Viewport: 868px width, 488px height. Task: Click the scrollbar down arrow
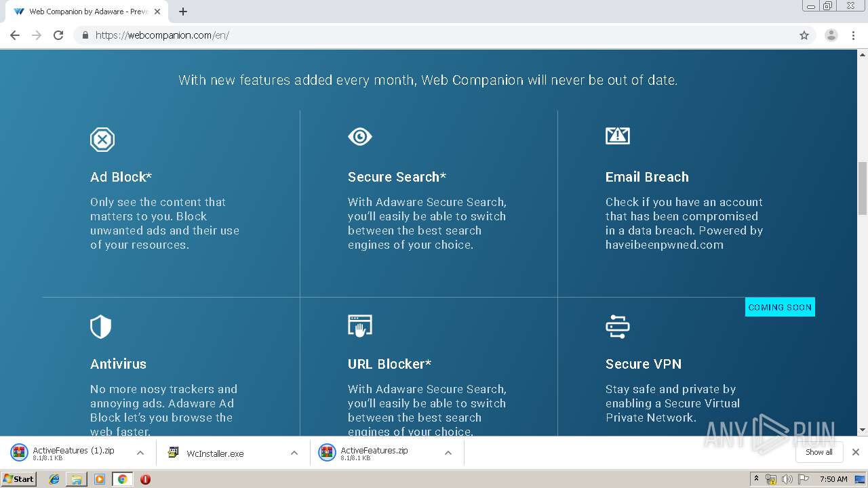click(x=863, y=430)
